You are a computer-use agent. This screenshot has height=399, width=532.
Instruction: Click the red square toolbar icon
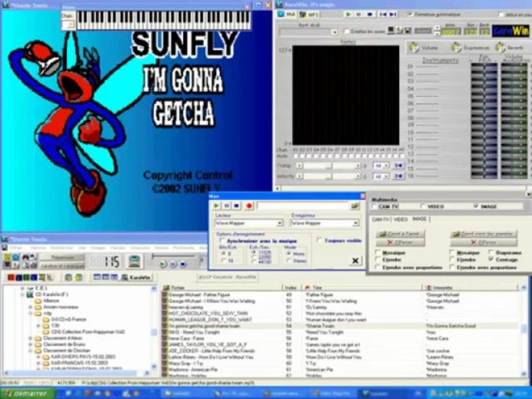tap(11, 278)
